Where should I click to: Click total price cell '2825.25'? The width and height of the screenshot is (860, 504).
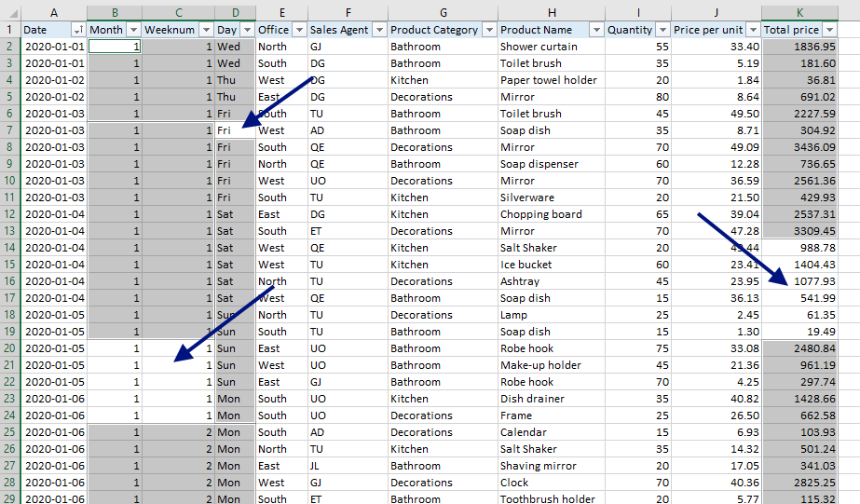[799, 483]
